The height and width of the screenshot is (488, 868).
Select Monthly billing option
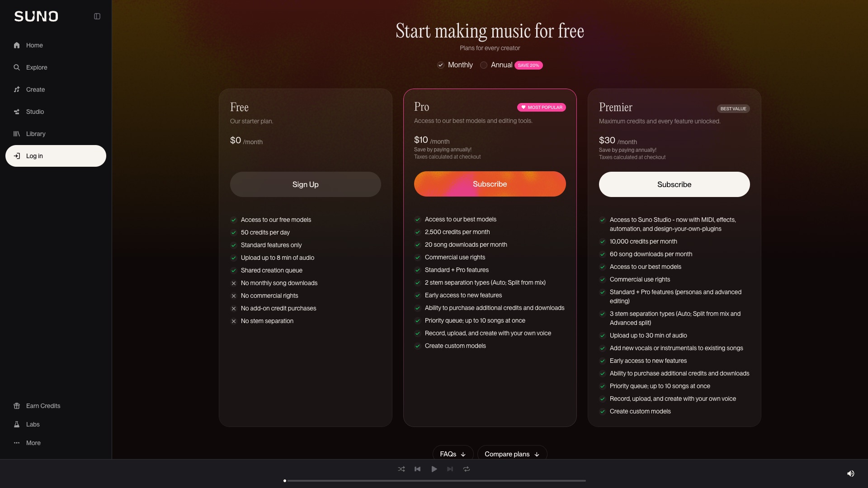tap(455, 65)
